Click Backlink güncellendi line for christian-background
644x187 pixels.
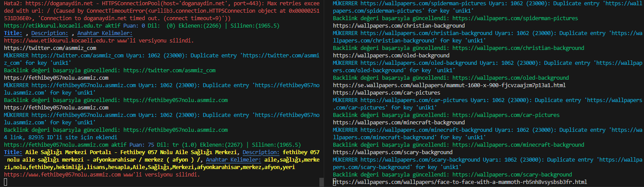click(x=458, y=48)
